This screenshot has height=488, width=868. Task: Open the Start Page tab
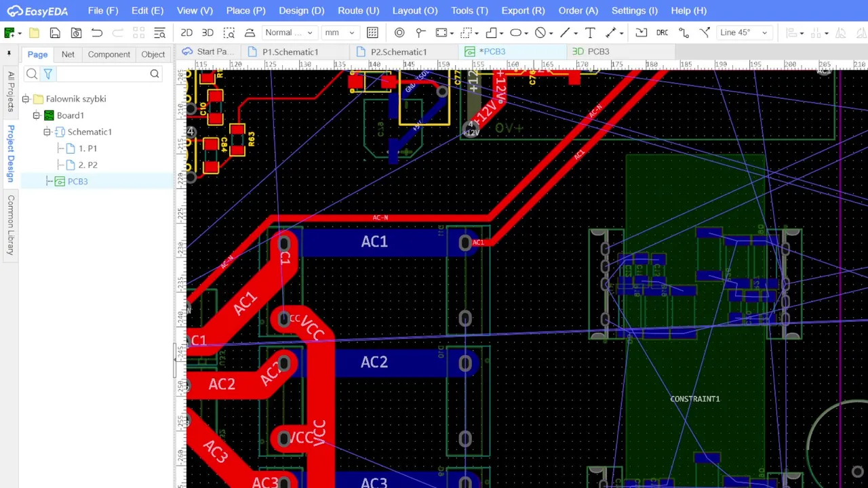point(209,52)
